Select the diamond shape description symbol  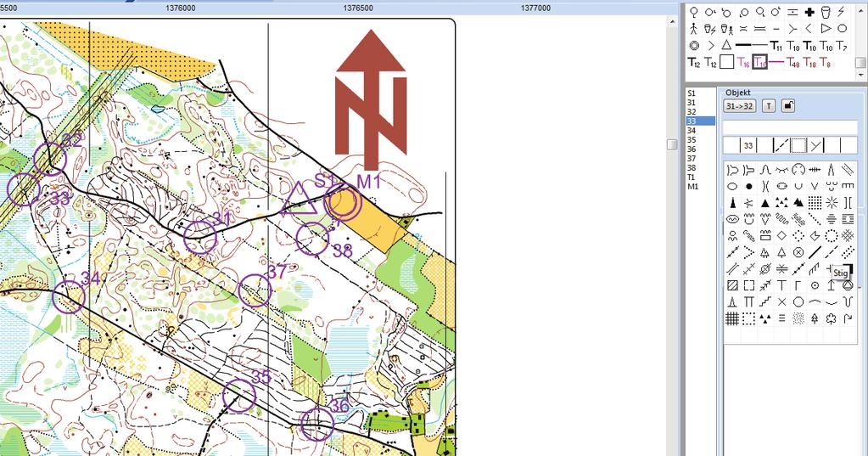782,236
